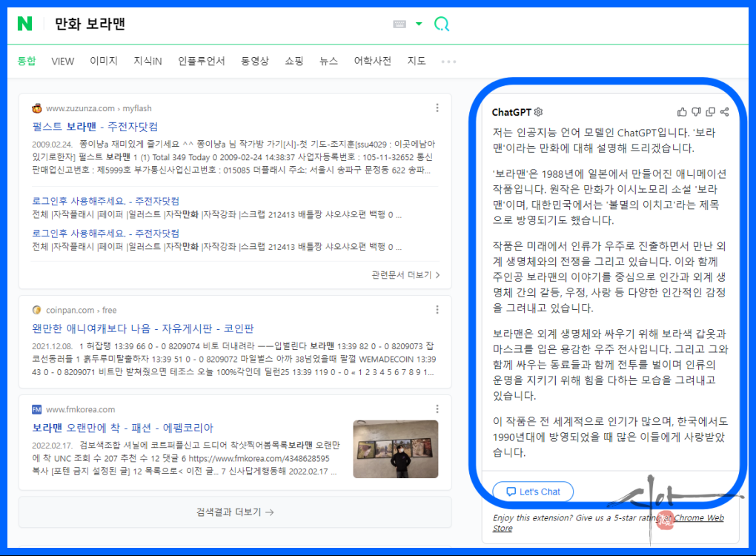Click the 2009.02.24. result date
Screen dimensions: 756x556
[x=53, y=144]
